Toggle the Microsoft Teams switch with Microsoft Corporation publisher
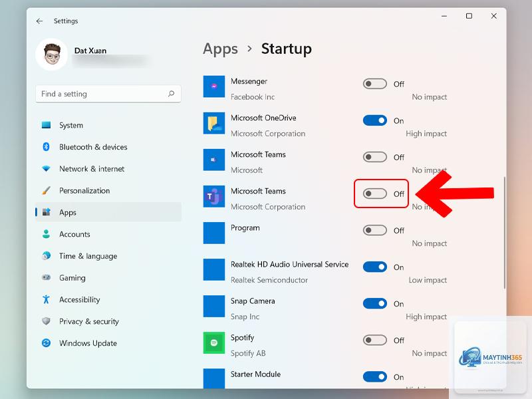 coord(374,194)
